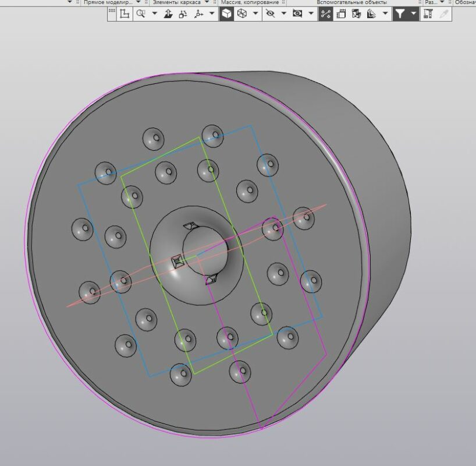The width and height of the screenshot is (476, 466).
Task: Expand dropdown beside the wireframe cube icon
Action: (256, 14)
